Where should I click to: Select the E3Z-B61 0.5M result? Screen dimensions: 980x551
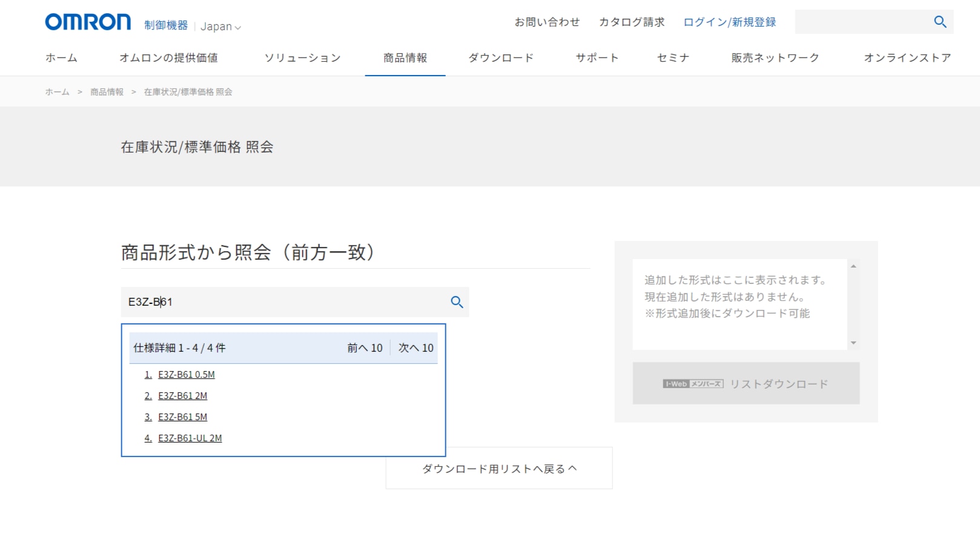186,375
